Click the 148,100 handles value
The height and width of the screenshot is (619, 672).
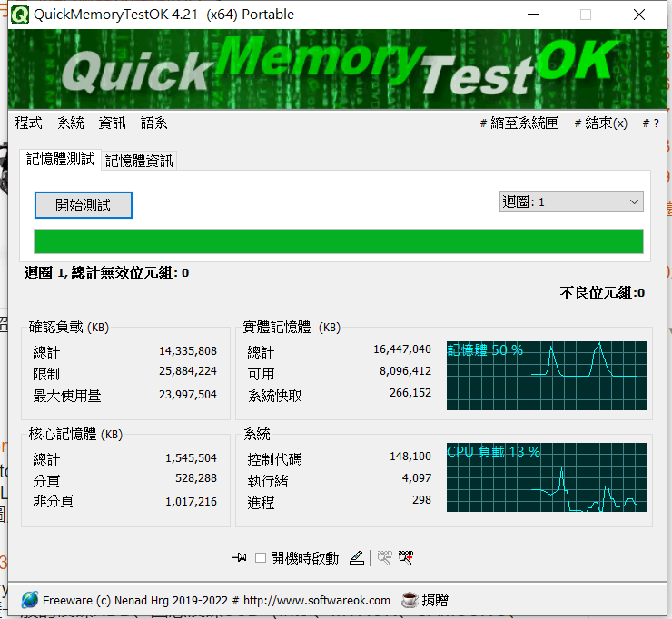point(410,457)
